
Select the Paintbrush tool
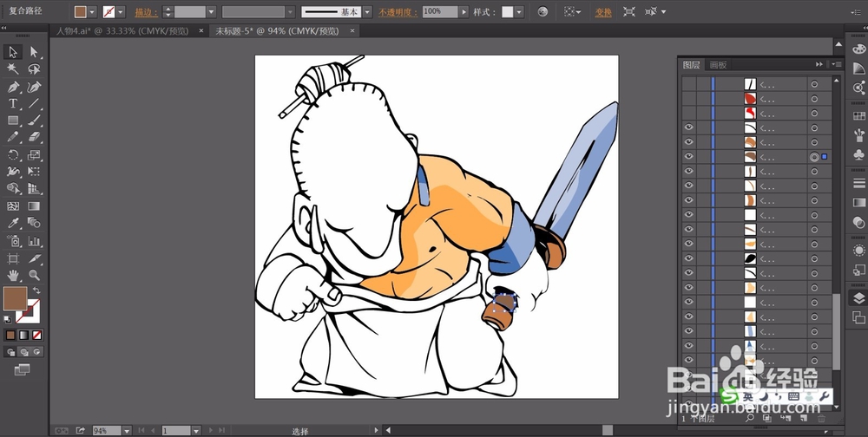point(34,120)
